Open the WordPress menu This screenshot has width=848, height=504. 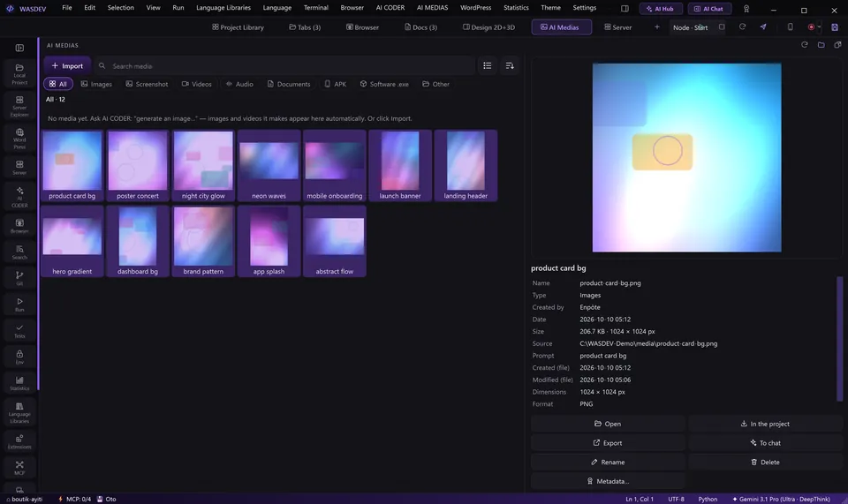click(x=475, y=8)
